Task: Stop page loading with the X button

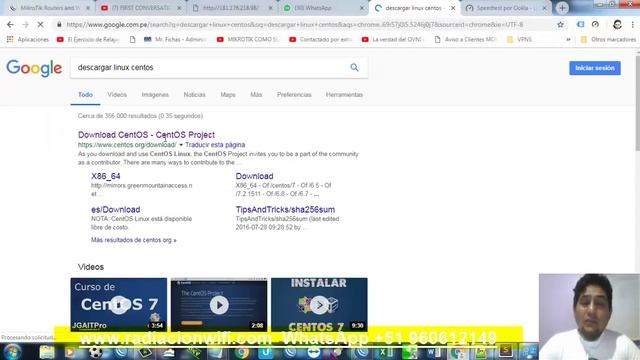Action: point(40,24)
